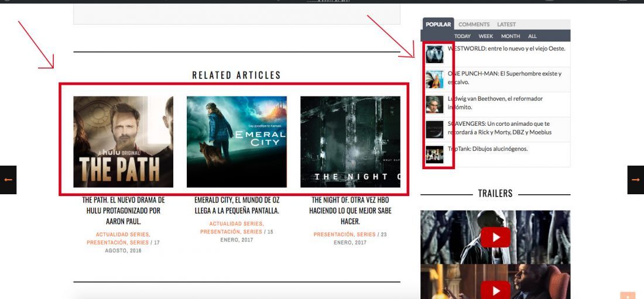Open The Path poster image
This screenshot has width=644, height=299.
click(123, 142)
